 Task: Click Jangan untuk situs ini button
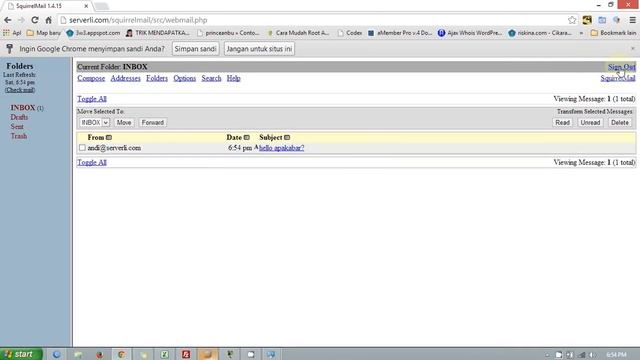[x=259, y=49]
